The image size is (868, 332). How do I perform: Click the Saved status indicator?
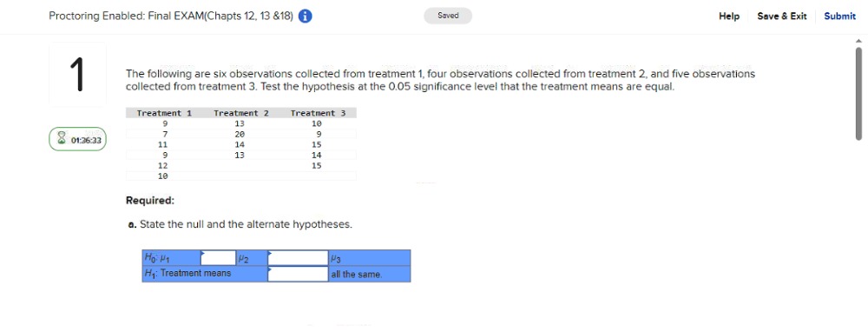[x=448, y=16]
